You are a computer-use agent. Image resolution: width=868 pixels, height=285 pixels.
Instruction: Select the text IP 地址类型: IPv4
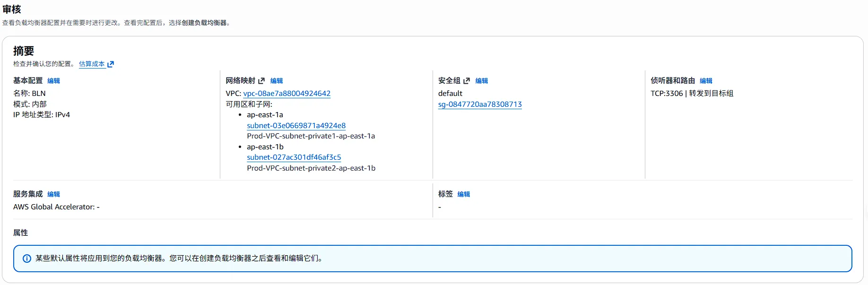coord(42,115)
